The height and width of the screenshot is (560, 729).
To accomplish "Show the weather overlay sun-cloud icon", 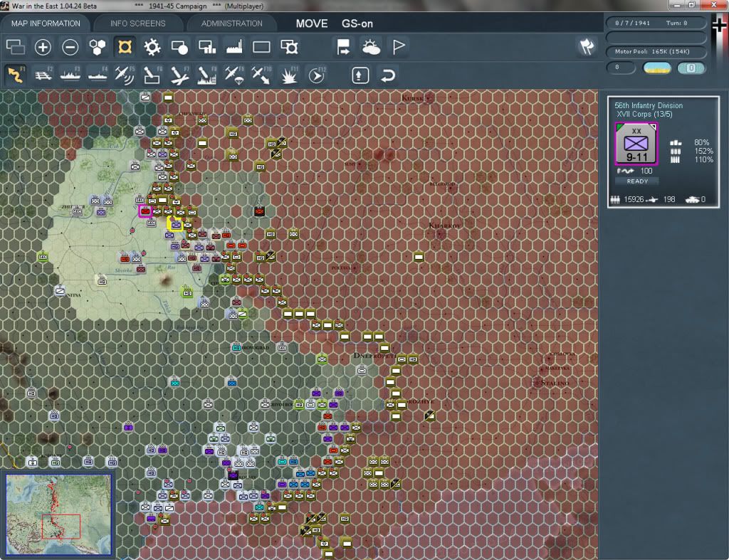I will [371, 47].
